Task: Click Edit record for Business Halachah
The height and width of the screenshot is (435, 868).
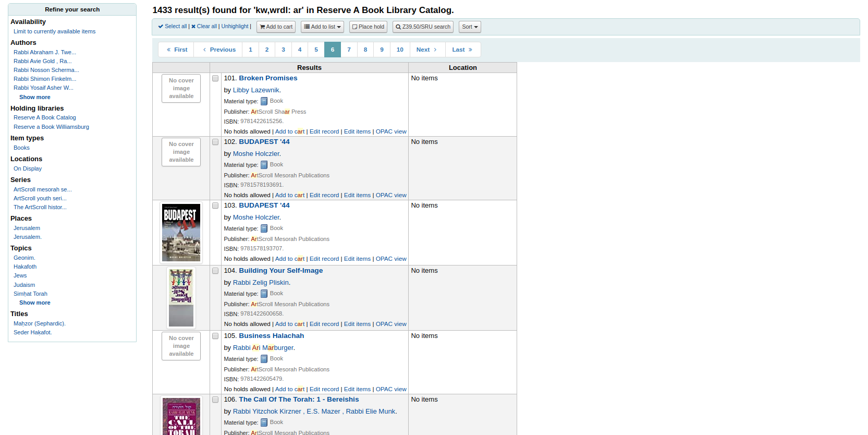Action: [x=324, y=389]
